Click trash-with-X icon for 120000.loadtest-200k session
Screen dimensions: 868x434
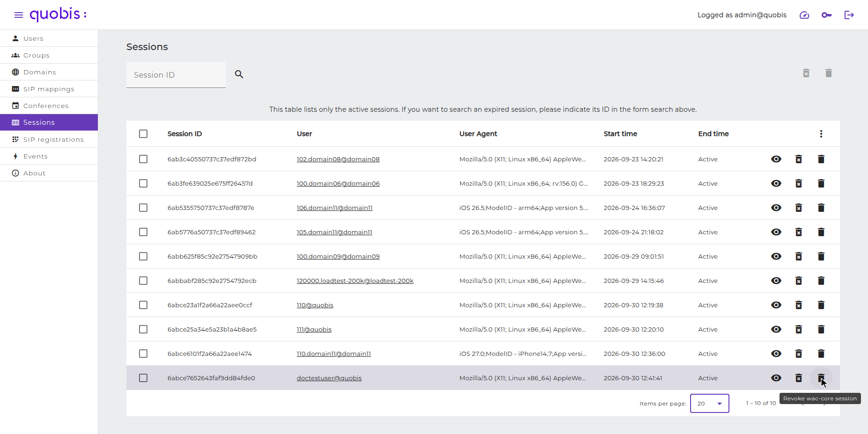(x=799, y=281)
